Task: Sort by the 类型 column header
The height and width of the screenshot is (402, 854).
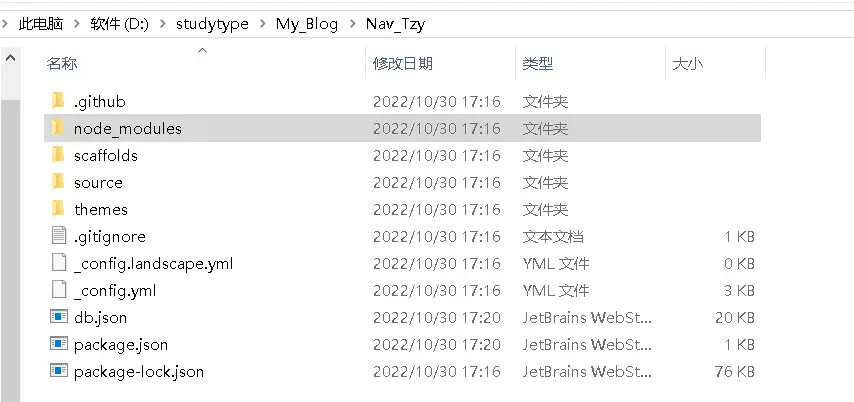Action: tap(538, 64)
